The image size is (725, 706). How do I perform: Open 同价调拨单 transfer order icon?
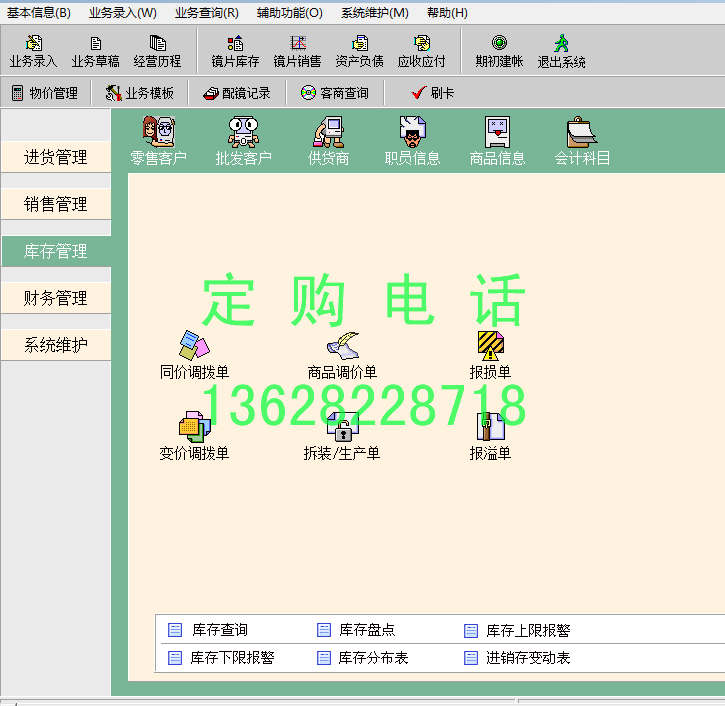[x=194, y=355]
